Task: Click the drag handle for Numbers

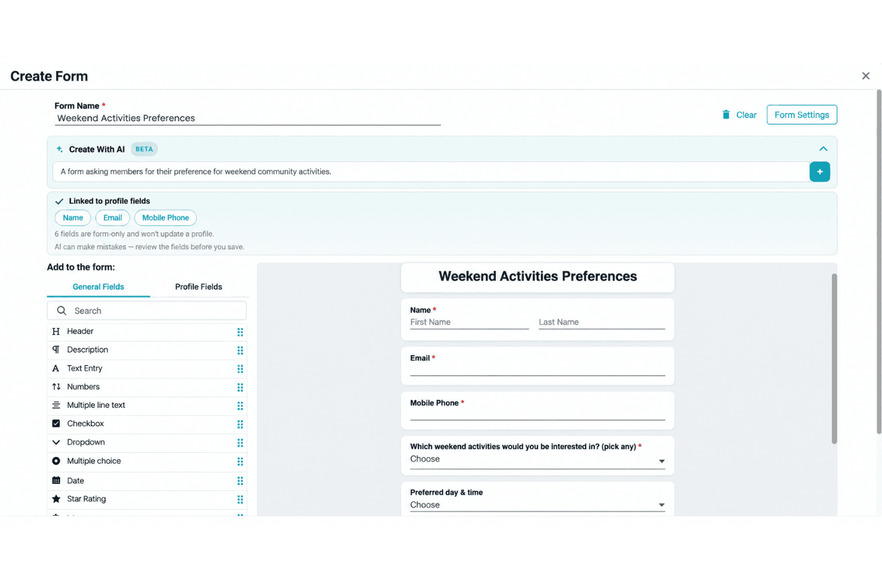Action: 240,387
